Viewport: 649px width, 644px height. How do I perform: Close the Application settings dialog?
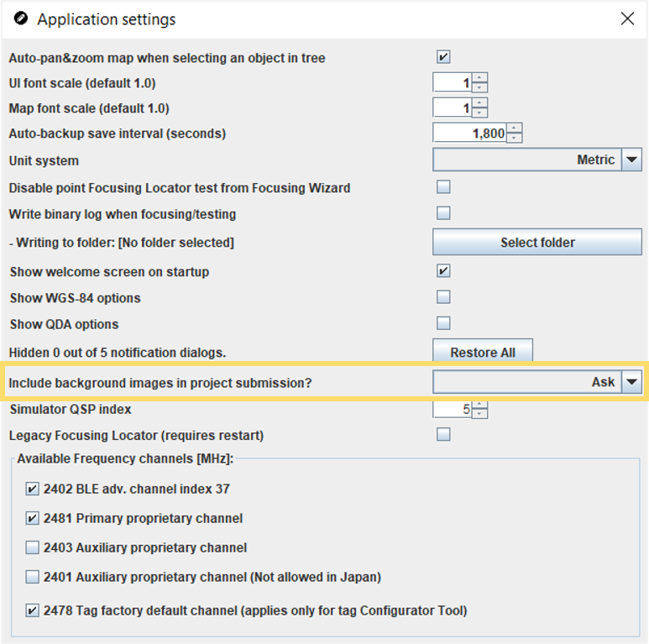click(627, 18)
